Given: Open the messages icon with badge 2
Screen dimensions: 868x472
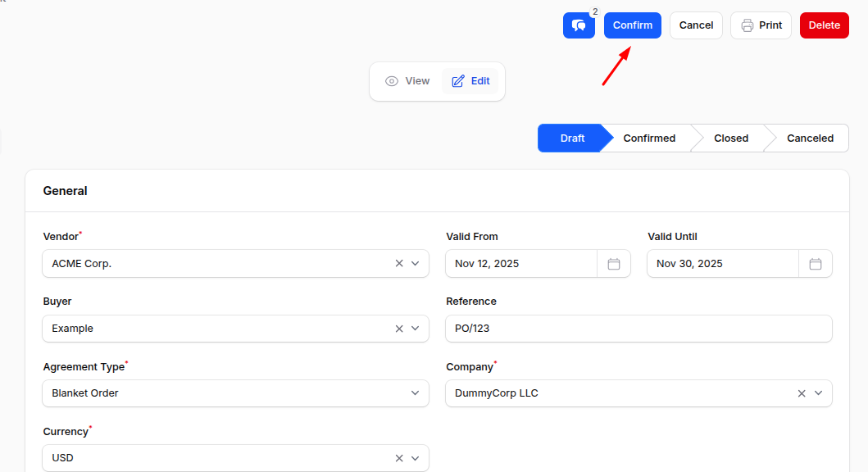Looking at the screenshot, I should (579, 25).
